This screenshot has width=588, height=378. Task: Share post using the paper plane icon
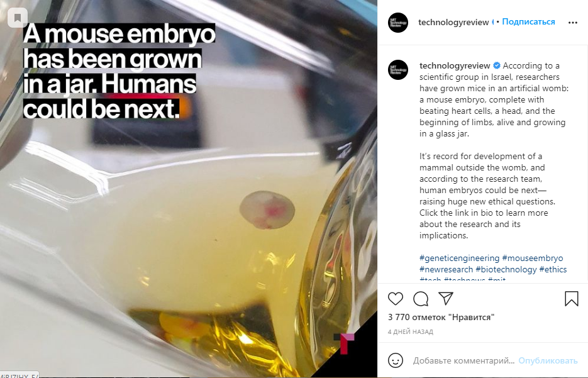pyautogui.click(x=446, y=299)
